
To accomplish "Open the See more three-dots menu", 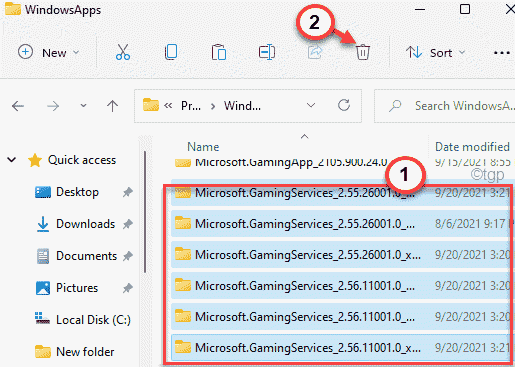I will tap(502, 53).
